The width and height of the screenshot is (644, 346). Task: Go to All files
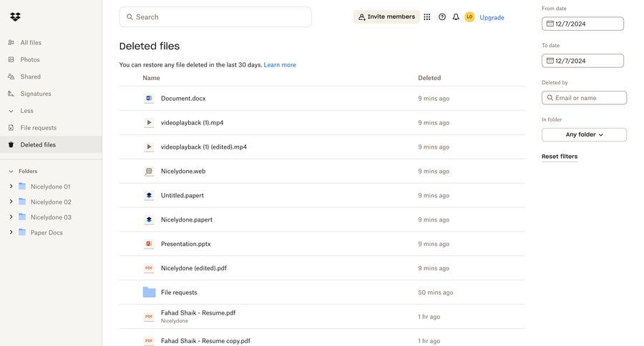[31, 43]
